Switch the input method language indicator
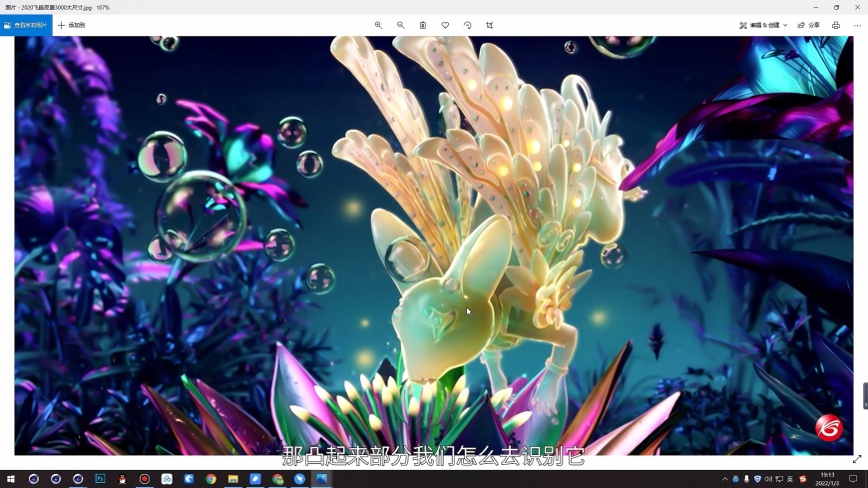The image size is (868, 488). pyautogui.click(x=790, y=479)
